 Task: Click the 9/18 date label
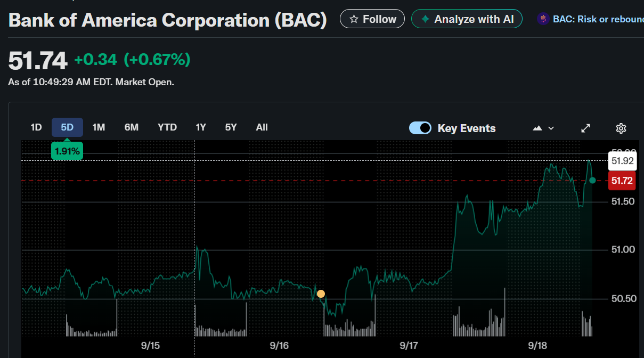coord(537,346)
